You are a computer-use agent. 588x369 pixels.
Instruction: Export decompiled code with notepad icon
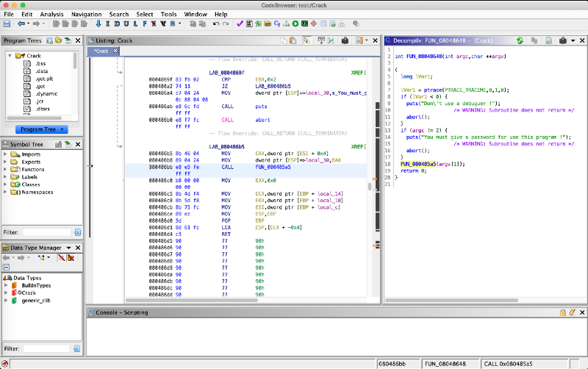click(548, 40)
